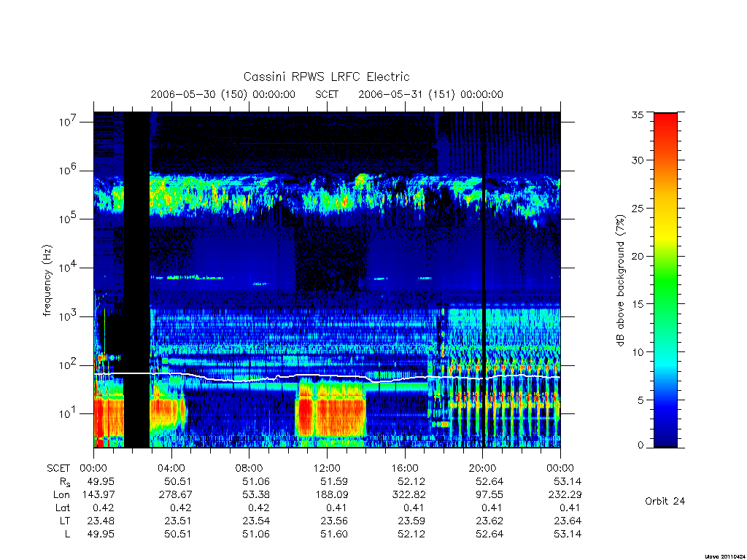Click the "dB above background (7%)" label
This screenshot has width=747, height=560.
click(x=620, y=280)
